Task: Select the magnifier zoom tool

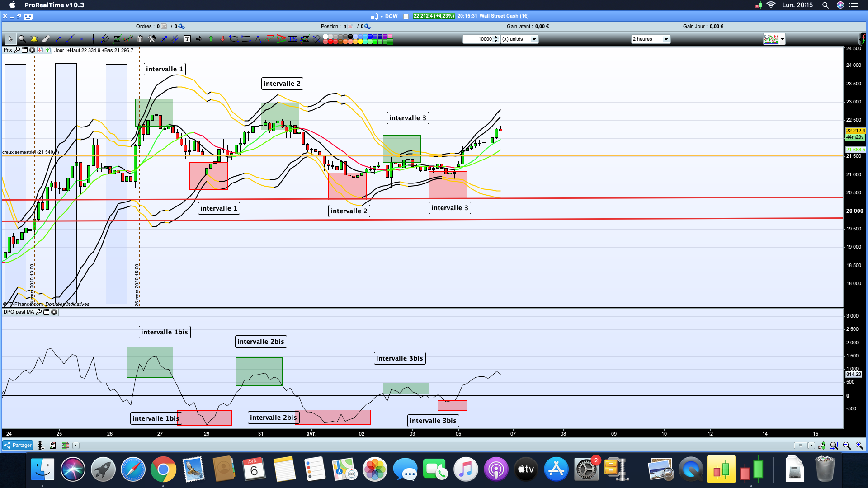Action: tap(22, 39)
